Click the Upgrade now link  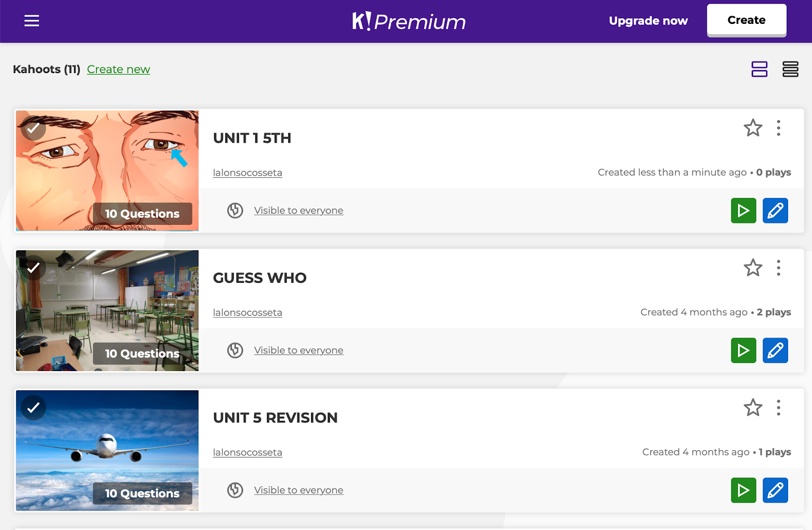tap(648, 21)
